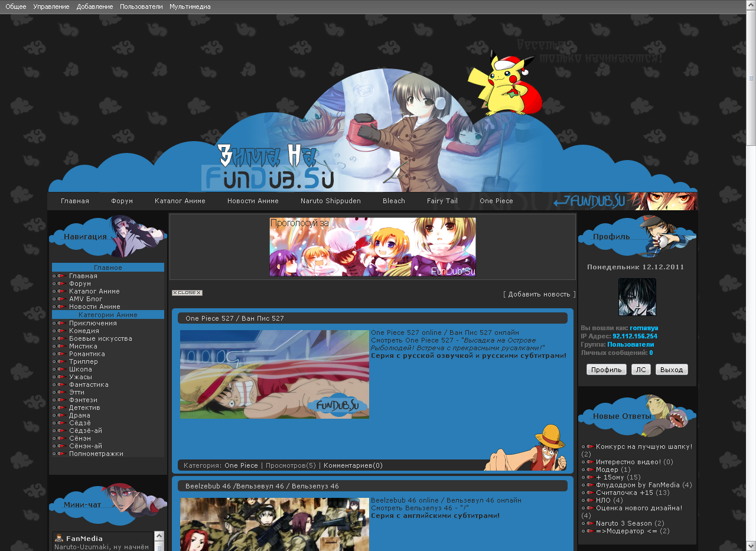Image resolution: width=756 pixels, height=551 pixels.
Task: Click Добавить новость link
Action: [539, 294]
